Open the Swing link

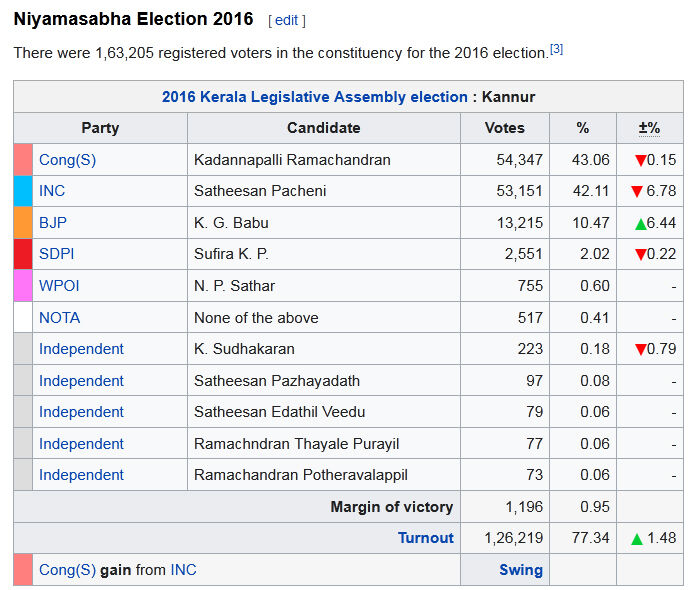(521, 570)
